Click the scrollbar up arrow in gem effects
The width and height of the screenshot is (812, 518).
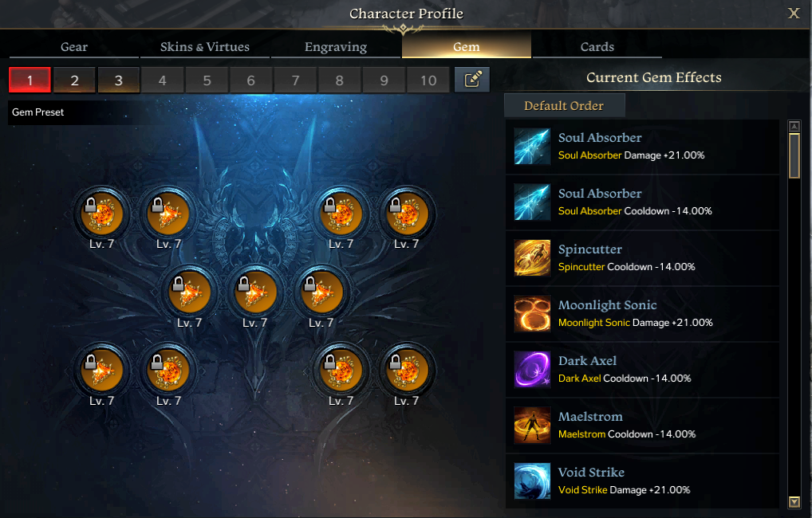tap(794, 126)
